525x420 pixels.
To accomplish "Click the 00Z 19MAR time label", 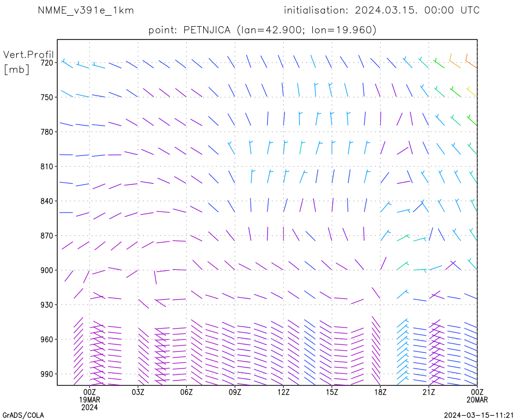I will [89, 395].
